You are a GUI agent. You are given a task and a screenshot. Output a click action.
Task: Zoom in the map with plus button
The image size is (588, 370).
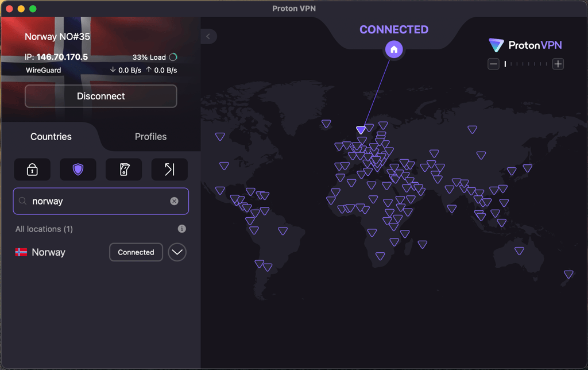558,64
